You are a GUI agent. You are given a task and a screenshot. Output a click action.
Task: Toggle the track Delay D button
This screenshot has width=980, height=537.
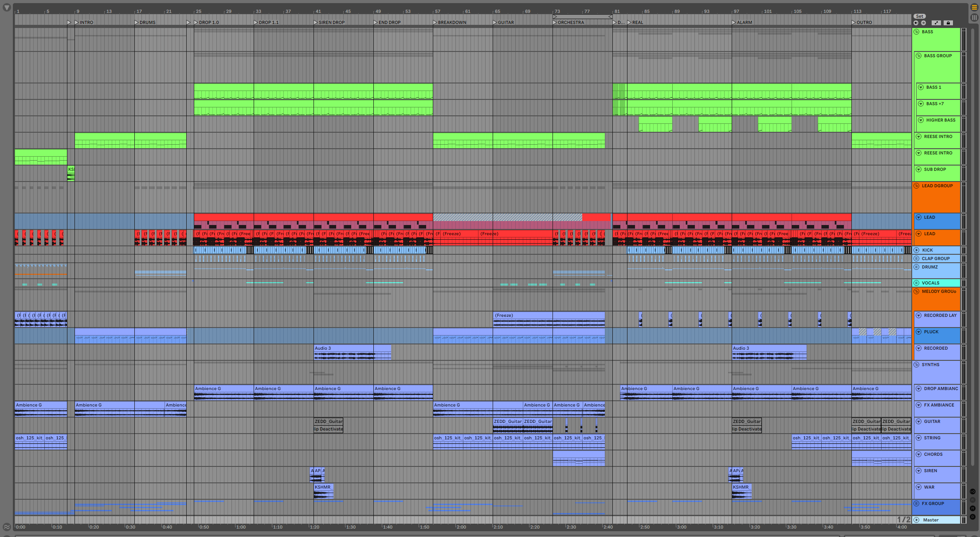(972, 517)
